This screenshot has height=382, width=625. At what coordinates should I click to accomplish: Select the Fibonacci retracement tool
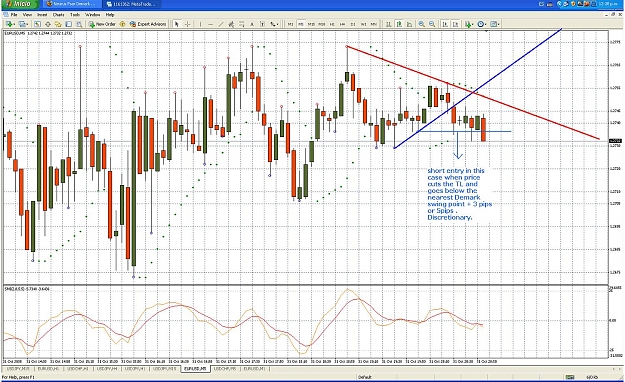pyautogui.click(x=242, y=24)
